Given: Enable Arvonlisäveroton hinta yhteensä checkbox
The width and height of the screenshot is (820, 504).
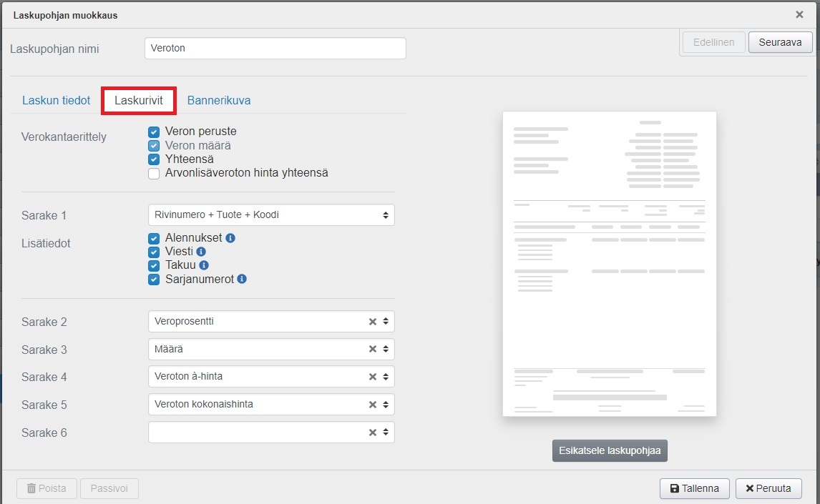Looking at the screenshot, I should click(154, 173).
